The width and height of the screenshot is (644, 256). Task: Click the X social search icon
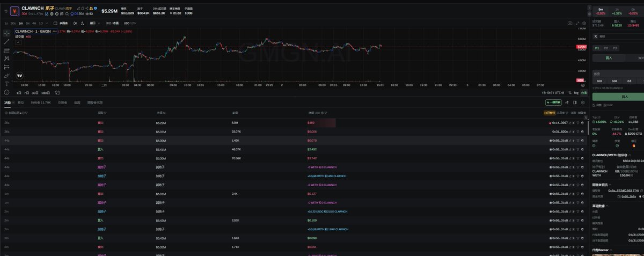[x=596, y=36]
